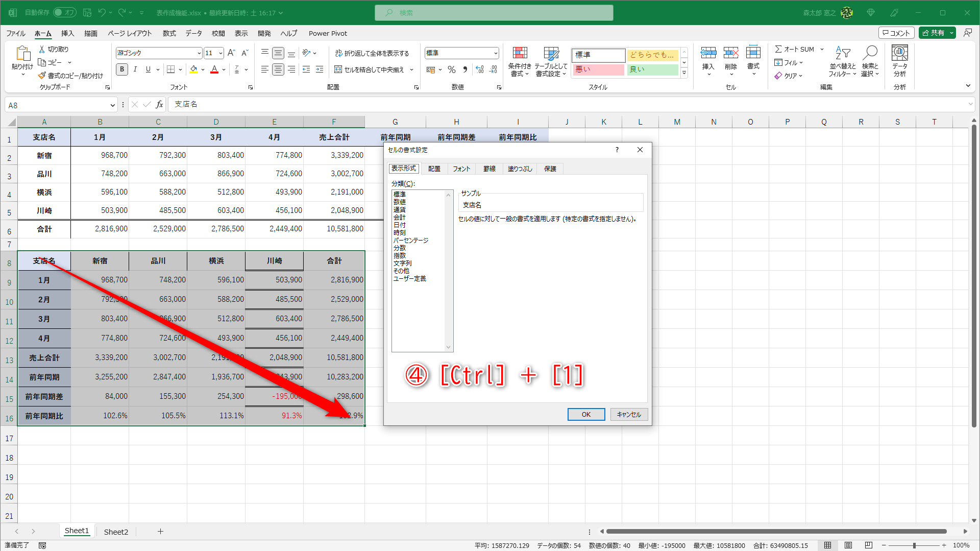Apply comma style icon
The height and width of the screenshot is (551, 980).
tap(465, 69)
